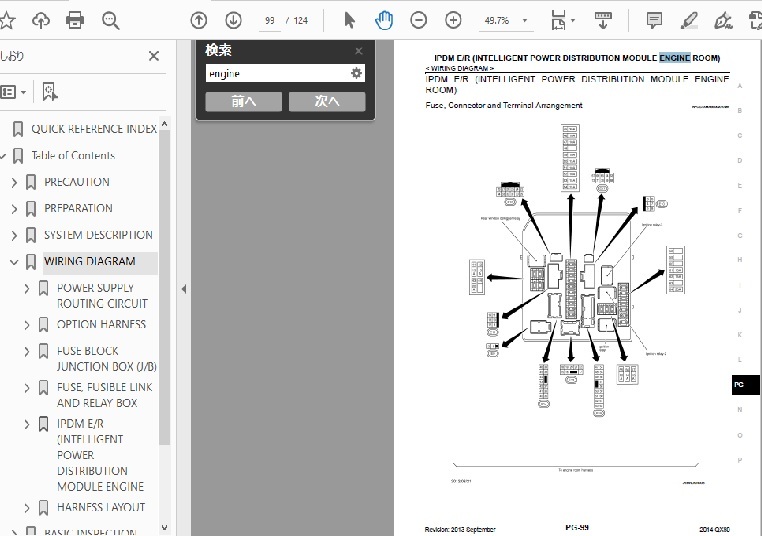Click the bookmark icon beside HARNESS LAYOUT
762x536 pixels.
click(x=43, y=508)
